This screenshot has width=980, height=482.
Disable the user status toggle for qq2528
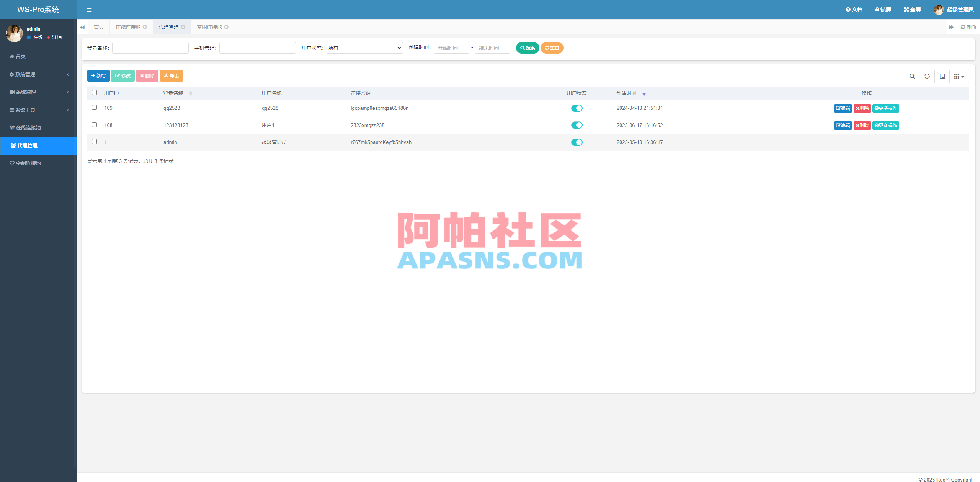coord(577,108)
